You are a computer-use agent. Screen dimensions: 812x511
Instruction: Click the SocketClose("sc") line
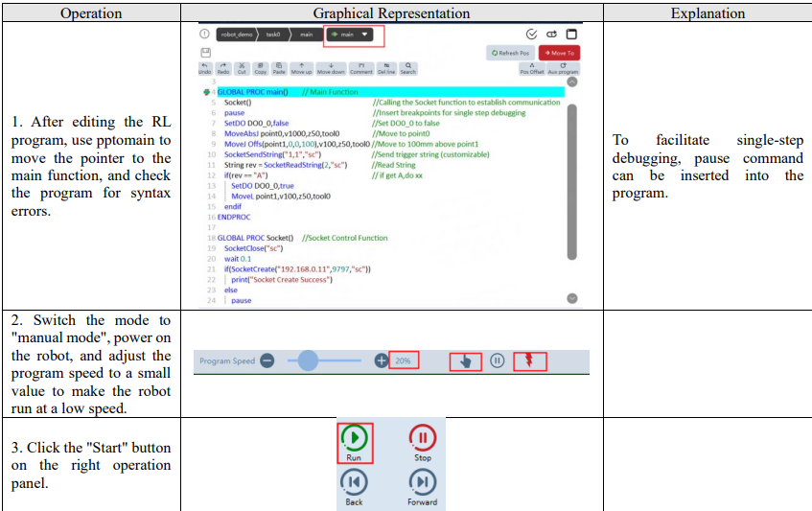point(254,248)
